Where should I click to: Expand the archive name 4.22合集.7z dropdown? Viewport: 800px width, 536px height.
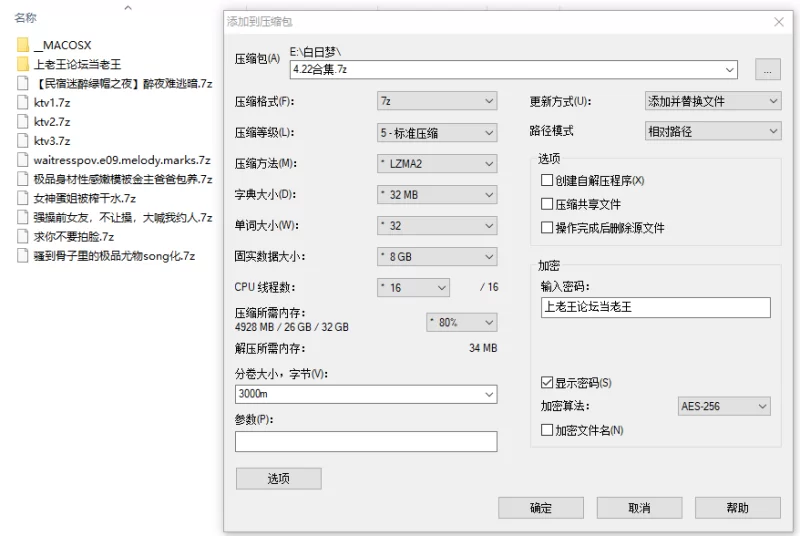[730, 70]
